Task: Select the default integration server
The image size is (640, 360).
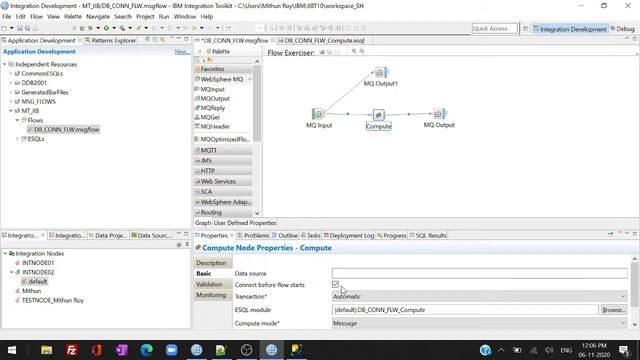Action: [34, 281]
